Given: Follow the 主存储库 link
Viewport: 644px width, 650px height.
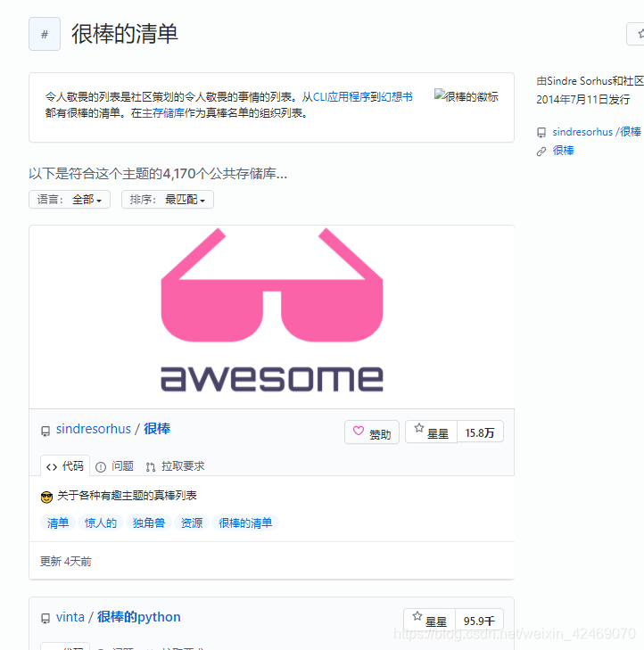Looking at the screenshot, I should [163, 112].
